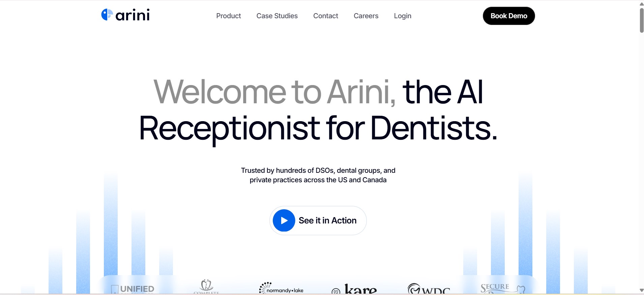
Task: Open the Product menu item
Action: [229, 16]
